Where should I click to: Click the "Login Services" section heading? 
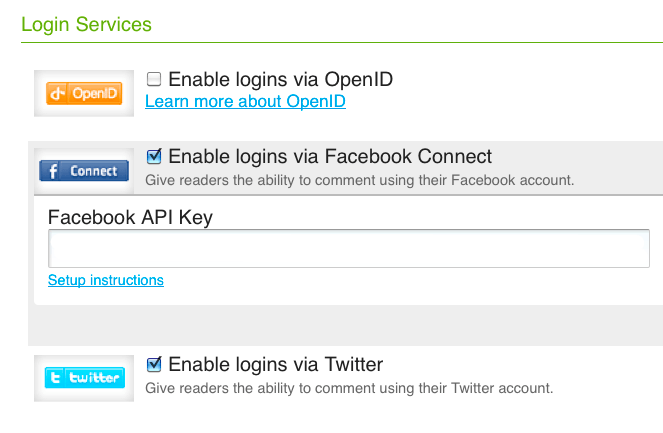pos(86,23)
